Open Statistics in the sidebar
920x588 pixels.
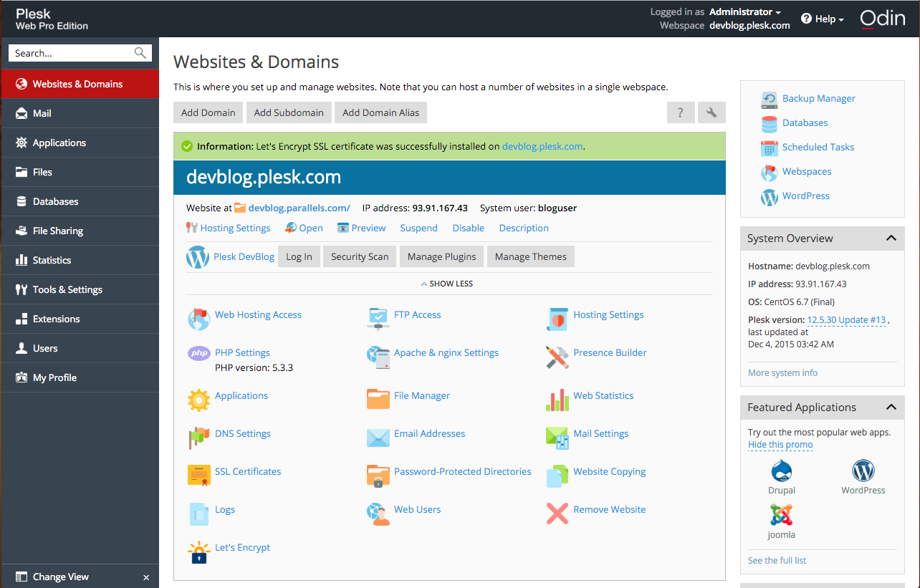pyautogui.click(x=80, y=260)
